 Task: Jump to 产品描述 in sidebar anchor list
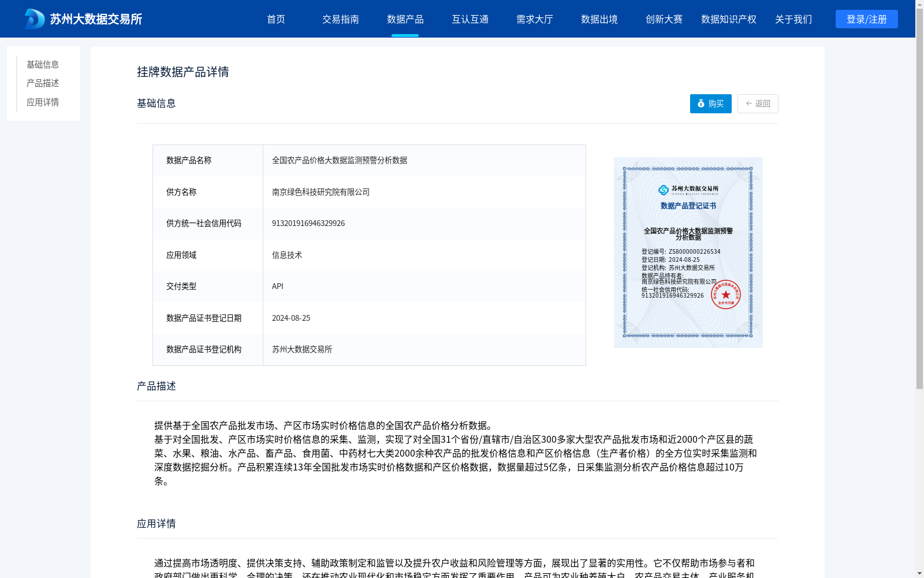coord(43,83)
